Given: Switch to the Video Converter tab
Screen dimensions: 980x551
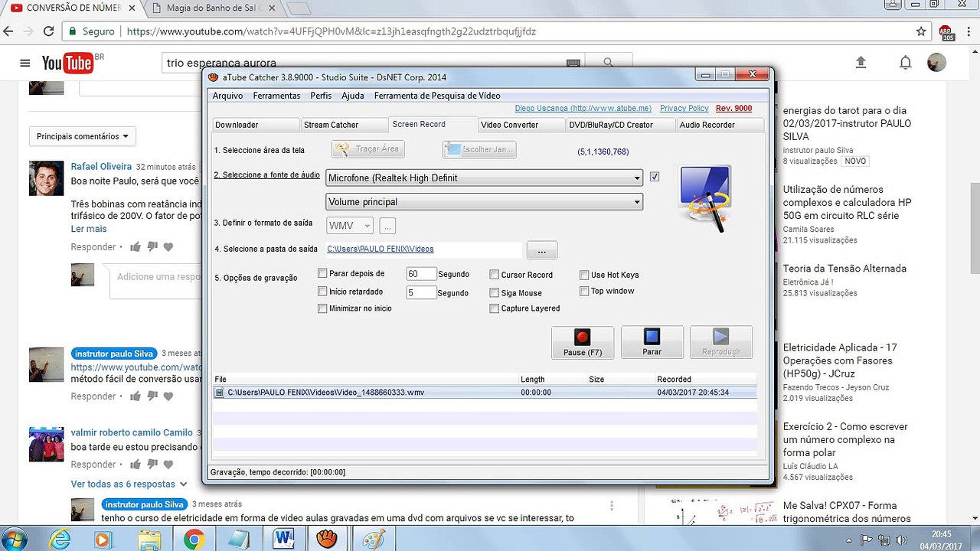Looking at the screenshot, I should [521, 125].
